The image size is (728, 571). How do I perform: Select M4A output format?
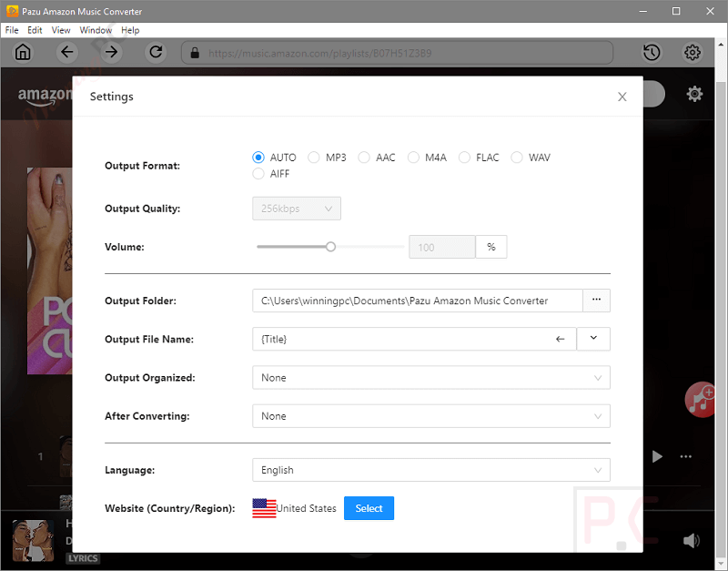coord(427,158)
